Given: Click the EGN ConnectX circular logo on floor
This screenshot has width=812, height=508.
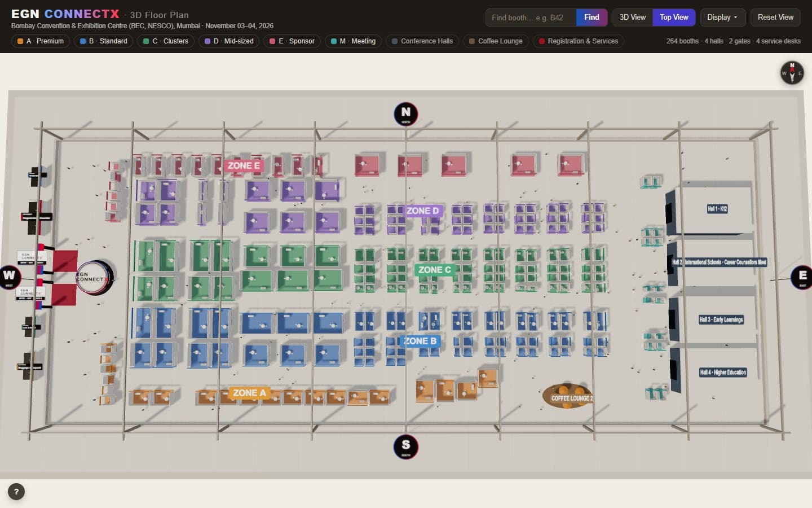Looking at the screenshot, I should (x=94, y=278).
